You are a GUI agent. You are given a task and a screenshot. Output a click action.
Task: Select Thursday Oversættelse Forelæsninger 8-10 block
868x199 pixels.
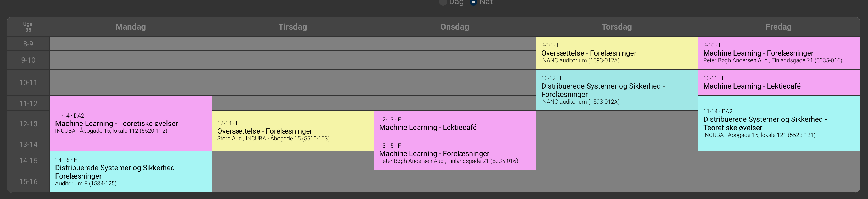coord(617,53)
